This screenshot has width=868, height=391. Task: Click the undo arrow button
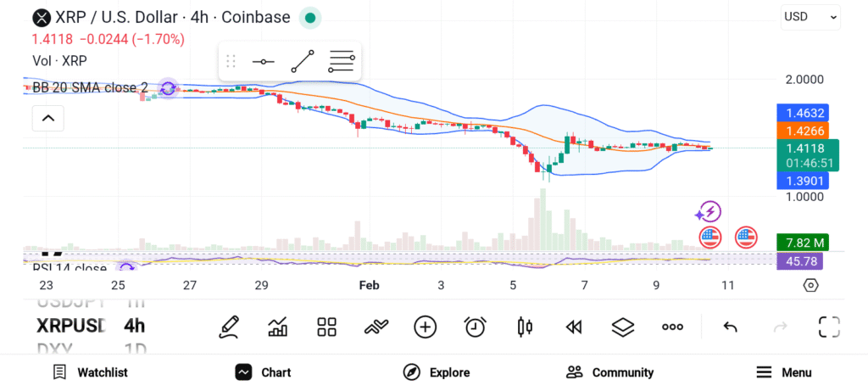(x=730, y=327)
